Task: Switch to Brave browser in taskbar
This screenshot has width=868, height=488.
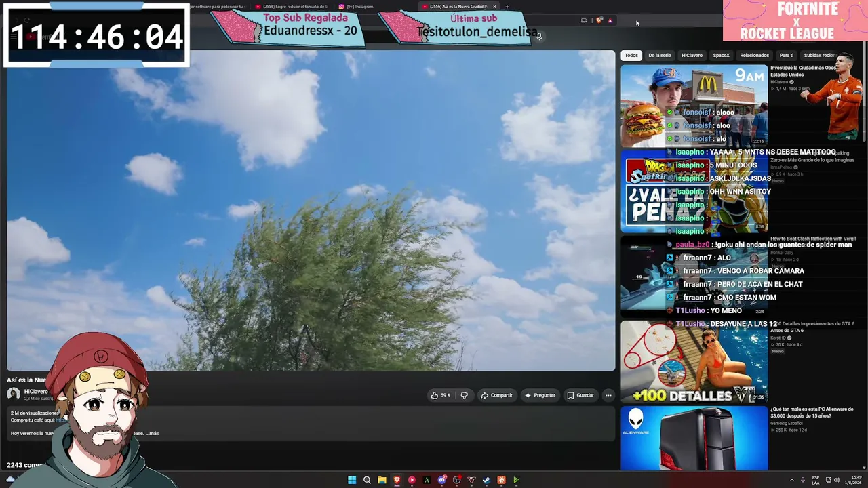Action: [x=397, y=480]
